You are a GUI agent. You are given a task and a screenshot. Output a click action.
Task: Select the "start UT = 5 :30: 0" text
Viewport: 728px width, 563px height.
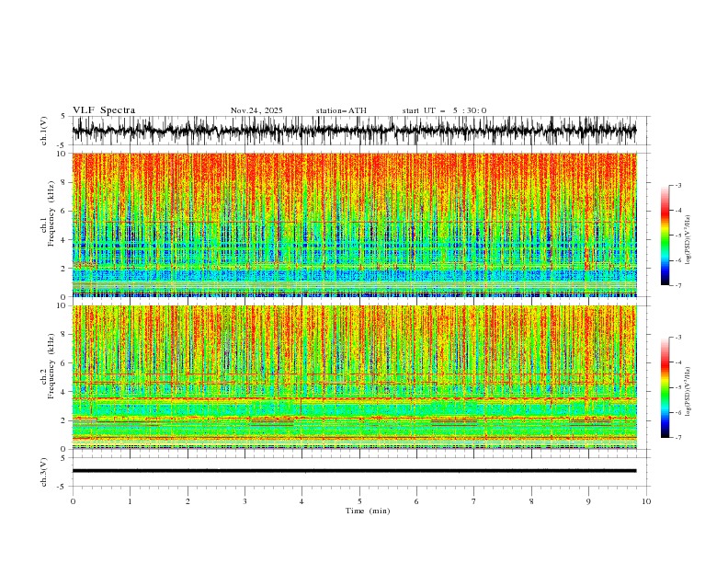(444, 110)
